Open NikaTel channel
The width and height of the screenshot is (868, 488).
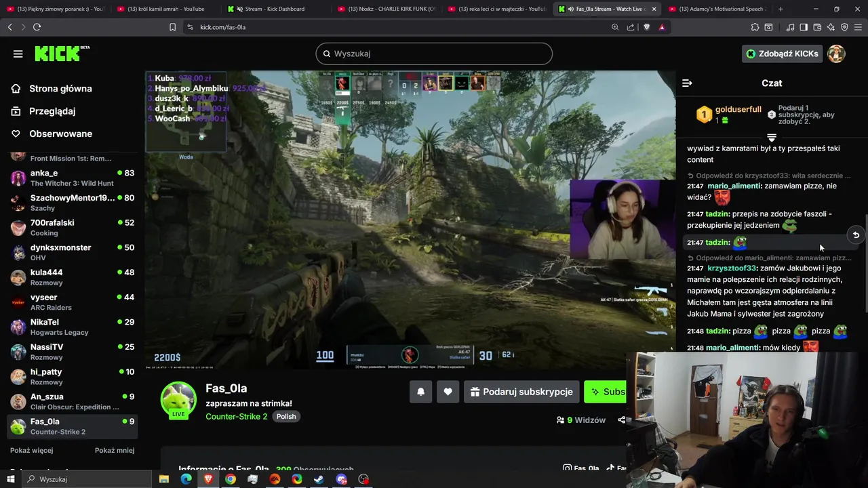pyautogui.click(x=73, y=327)
